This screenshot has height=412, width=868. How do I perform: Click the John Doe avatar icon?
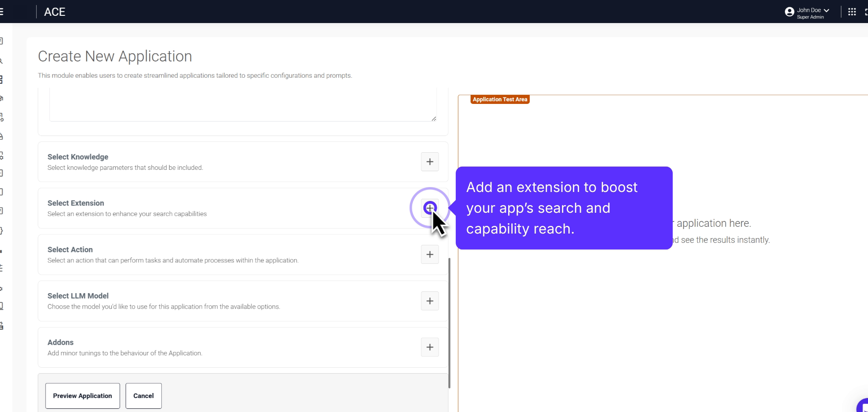point(789,11)
